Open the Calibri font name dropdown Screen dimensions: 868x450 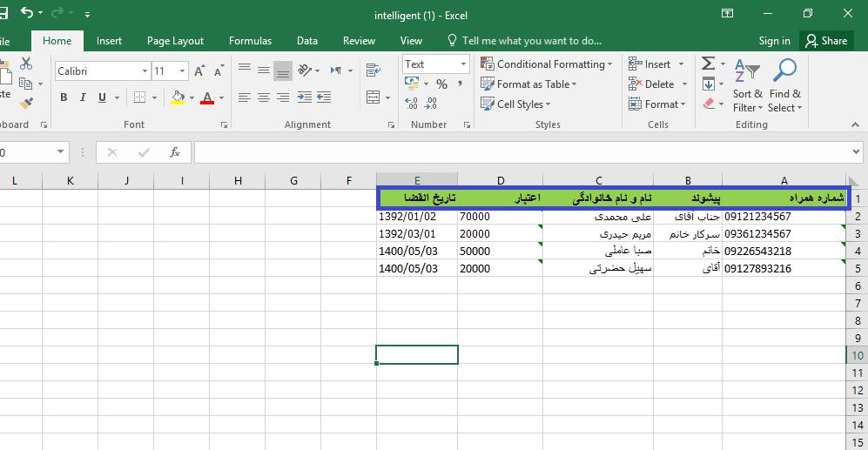144,71
